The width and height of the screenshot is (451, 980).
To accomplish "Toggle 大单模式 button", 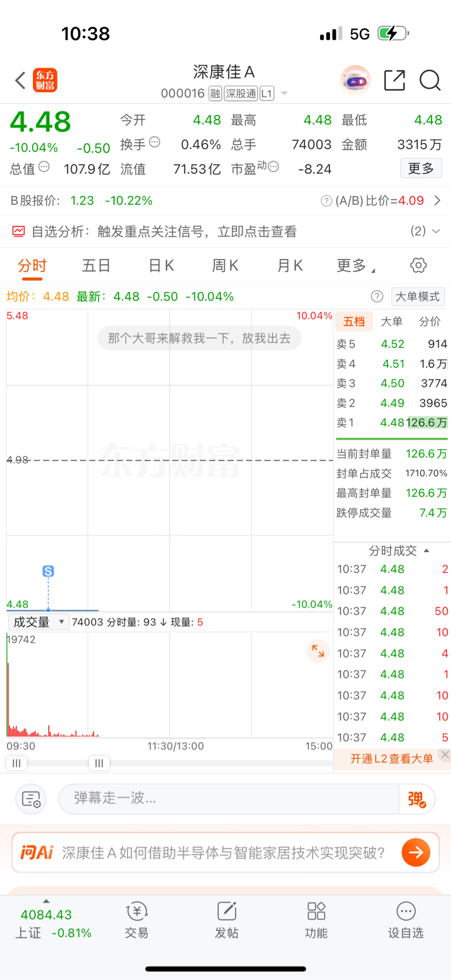I will pyautogui.click(x=418, y=297).
